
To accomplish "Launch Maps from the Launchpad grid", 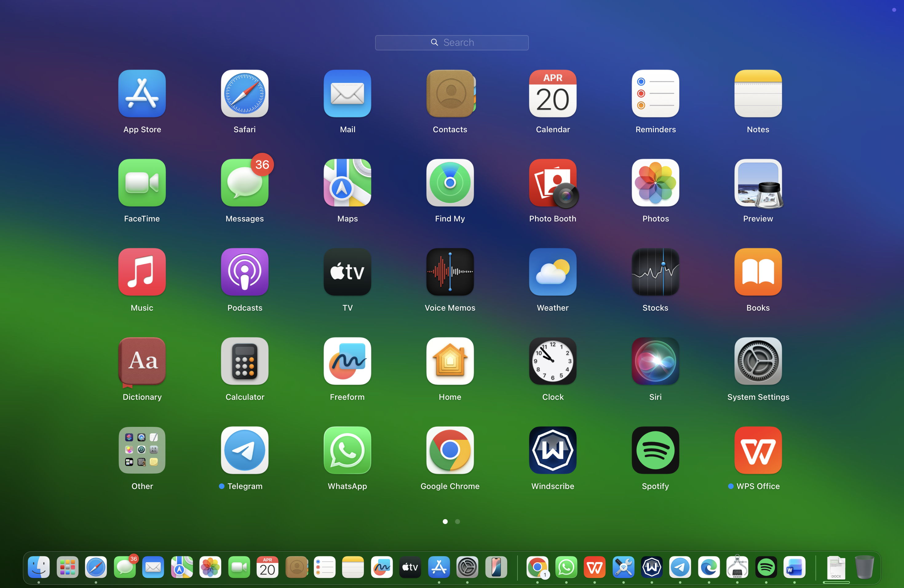I will (347, 183).
